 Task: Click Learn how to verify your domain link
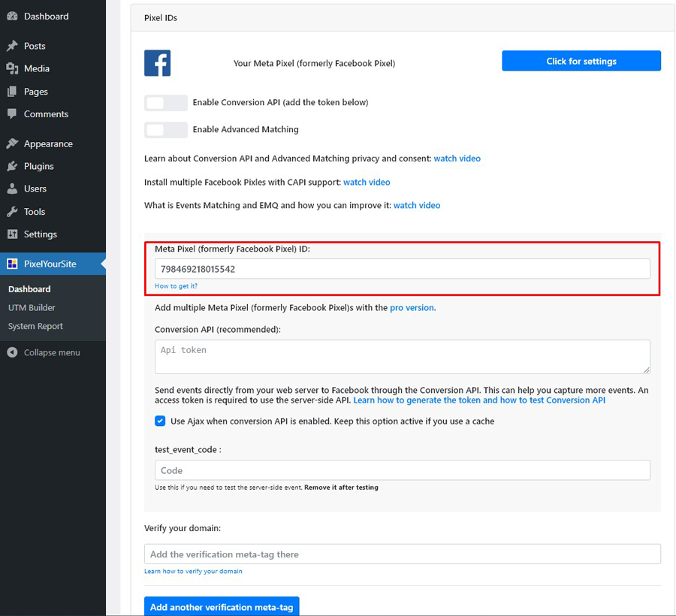pyautogui.click(x=193, y=571)
